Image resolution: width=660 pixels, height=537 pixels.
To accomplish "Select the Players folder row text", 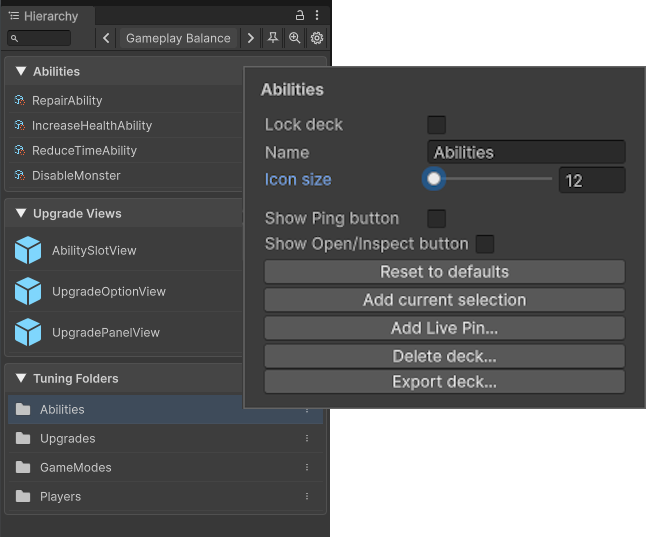I will 61,497.
